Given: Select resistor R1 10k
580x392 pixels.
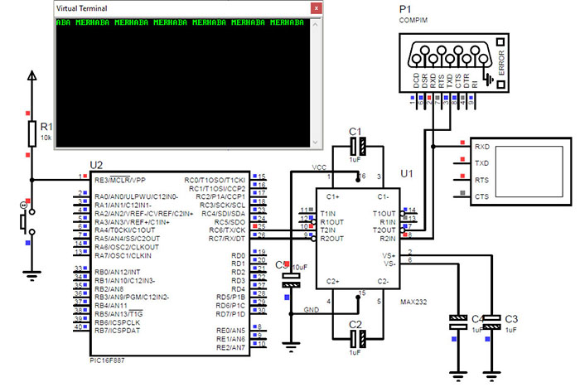Looking at the screenshot, I should pos(32,133).
